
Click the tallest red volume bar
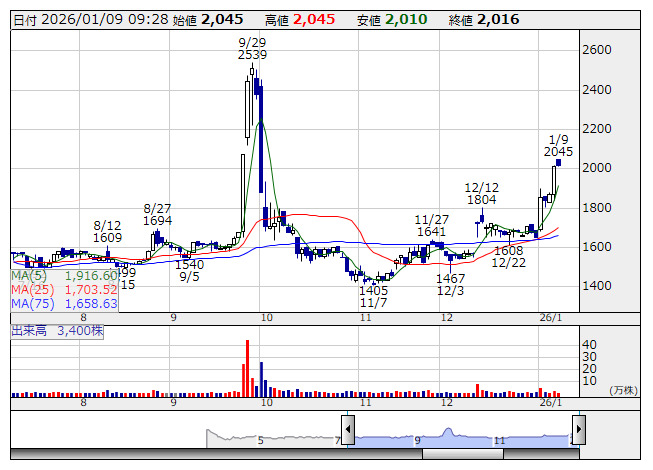tap(247, 368)
